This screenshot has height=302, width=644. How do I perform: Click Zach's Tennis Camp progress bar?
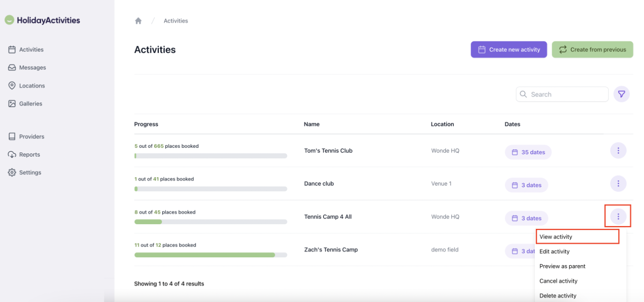point(211,255)
